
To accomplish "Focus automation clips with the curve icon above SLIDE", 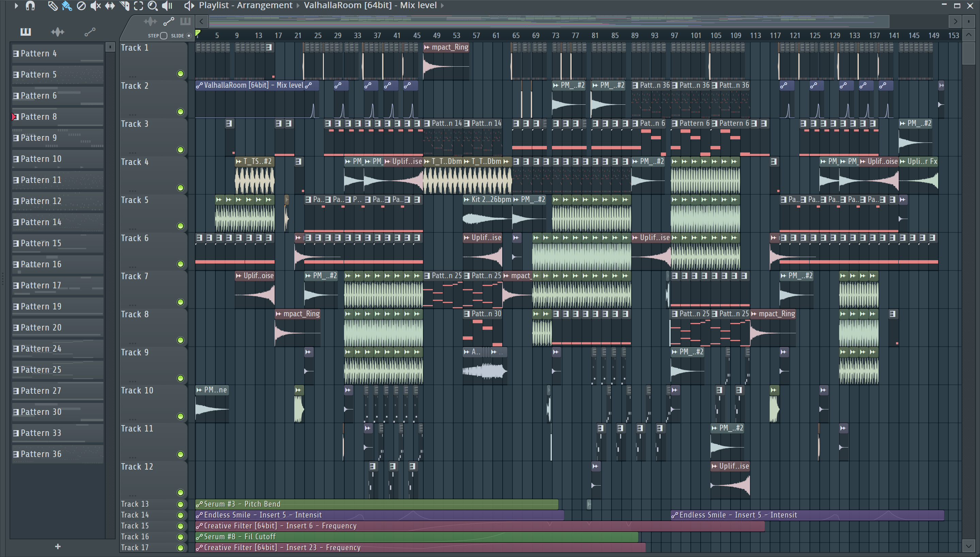I will coord(169,21).
